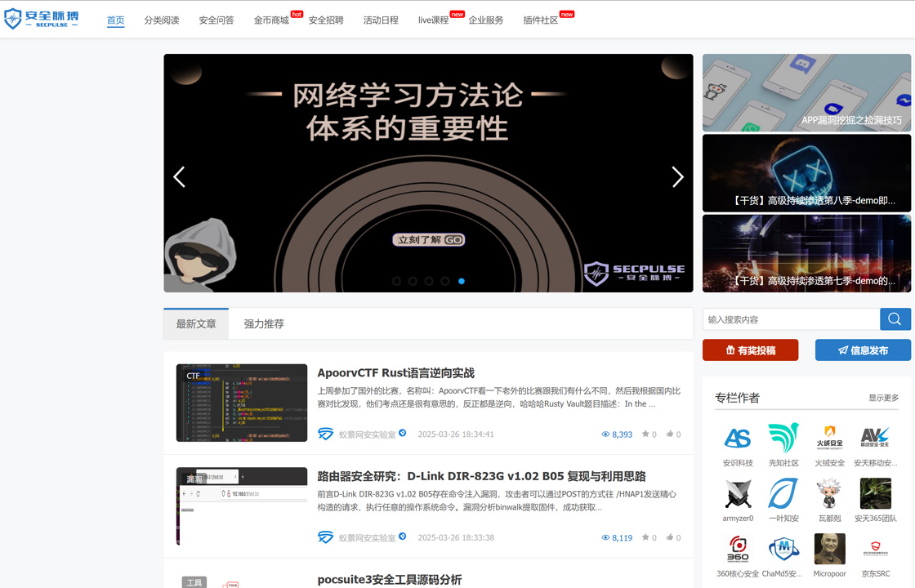Open the 瓦都剋 author avatar
Viewport: 915px width, 588px height.
829,493
